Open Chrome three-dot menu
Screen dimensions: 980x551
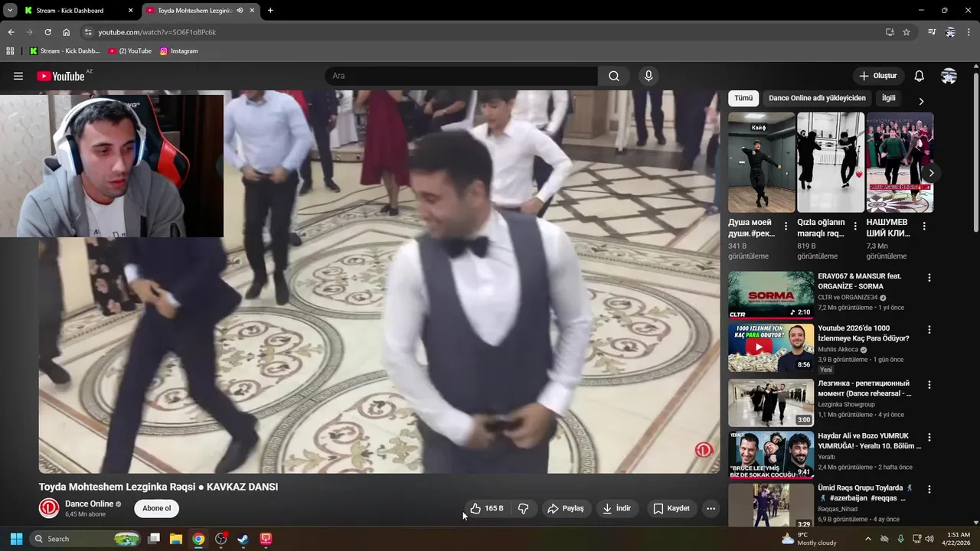969,32
